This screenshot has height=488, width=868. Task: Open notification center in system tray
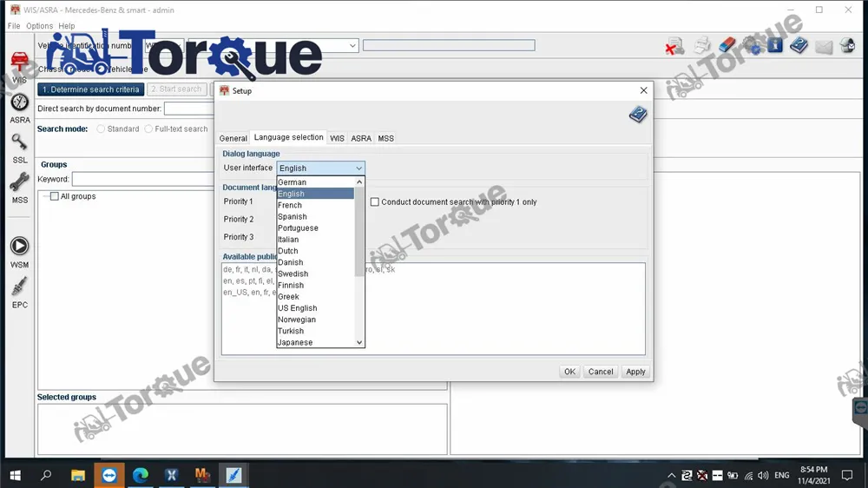click(x=847, y=475)
